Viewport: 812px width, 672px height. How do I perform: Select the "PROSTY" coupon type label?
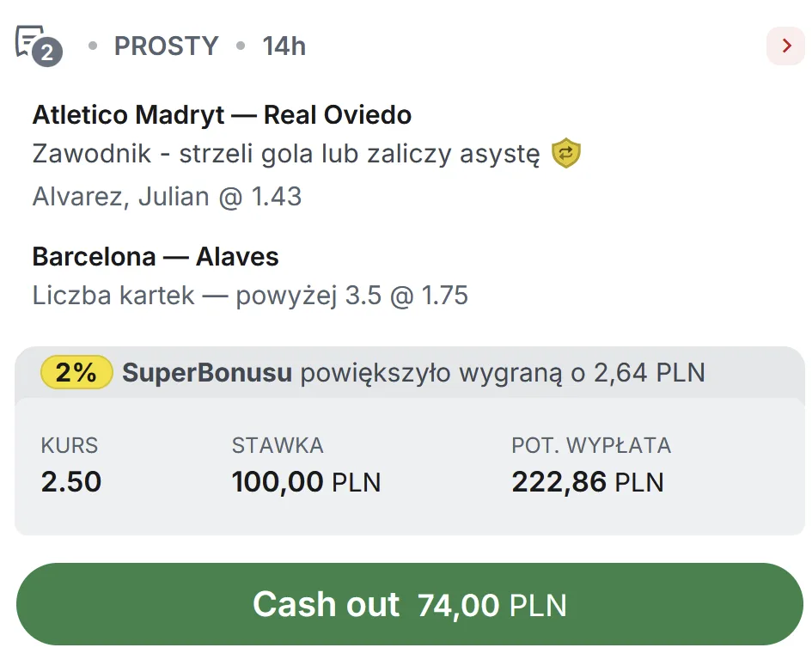click(167, 46)
